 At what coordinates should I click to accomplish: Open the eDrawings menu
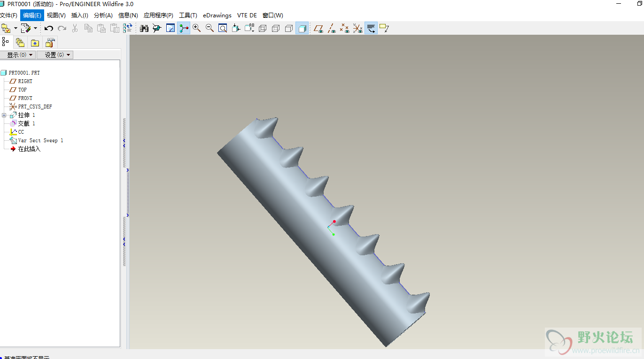pos(217,15)
